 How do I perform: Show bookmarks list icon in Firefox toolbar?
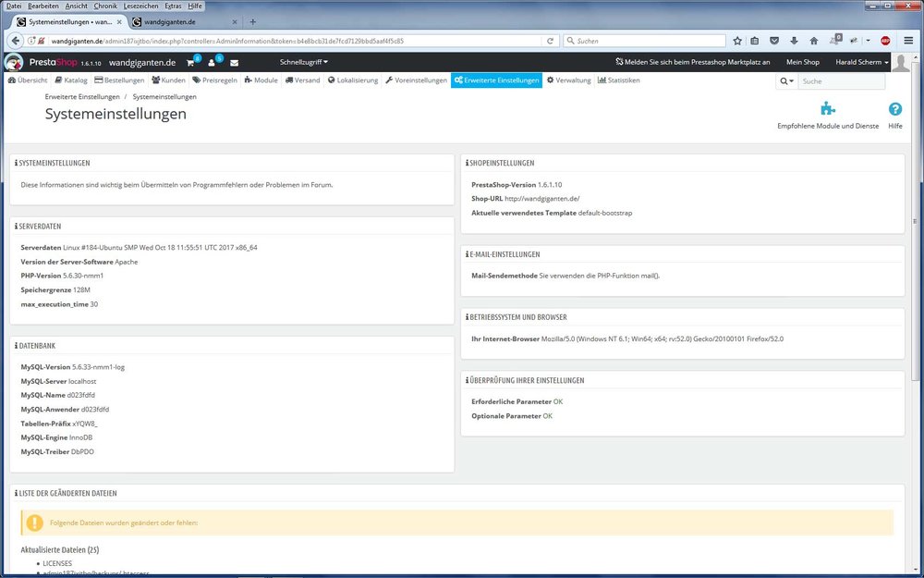[x=755, y=41]
